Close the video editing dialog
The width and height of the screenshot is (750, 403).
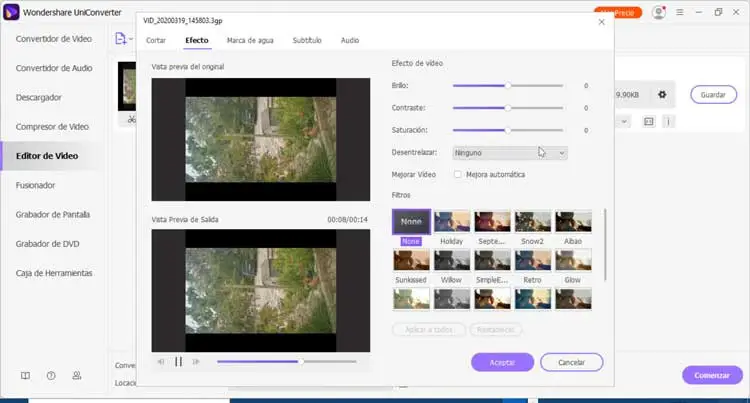tap(600, 21)
